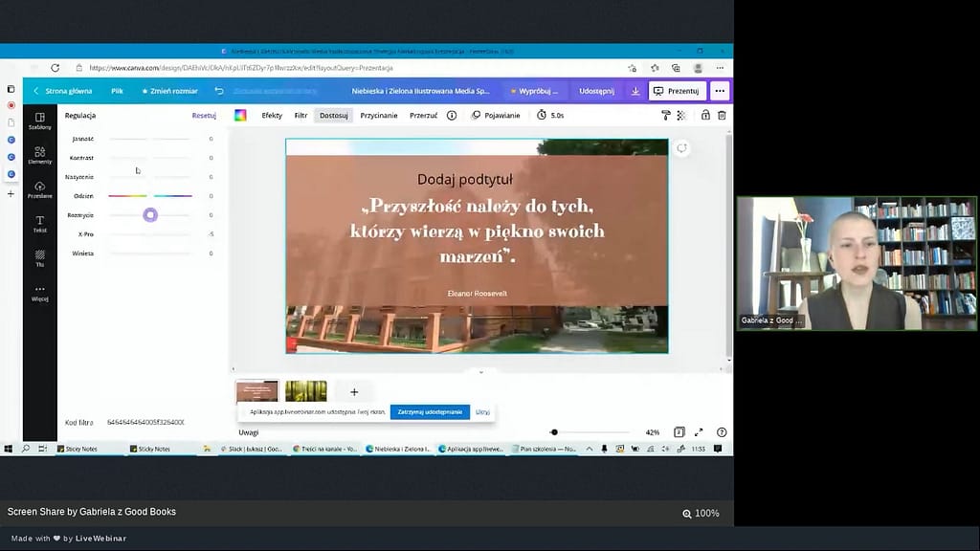The height and width of the screenshot is (551, 980).
Task: Go back to Strona główna
Action: (x=62, y=91)
